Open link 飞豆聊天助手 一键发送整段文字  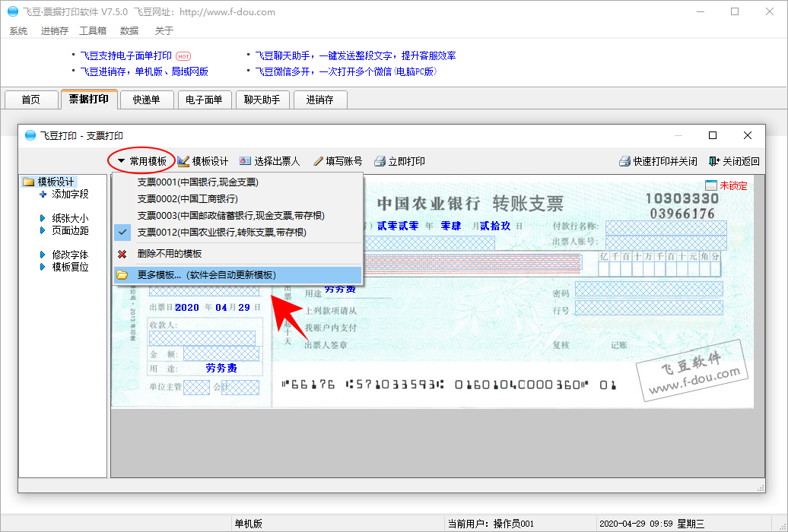click(355, 55)
